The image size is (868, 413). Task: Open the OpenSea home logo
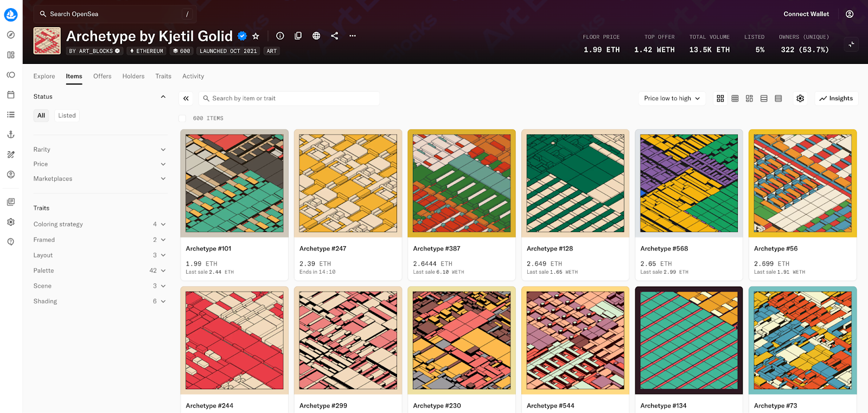coord(11,15)
